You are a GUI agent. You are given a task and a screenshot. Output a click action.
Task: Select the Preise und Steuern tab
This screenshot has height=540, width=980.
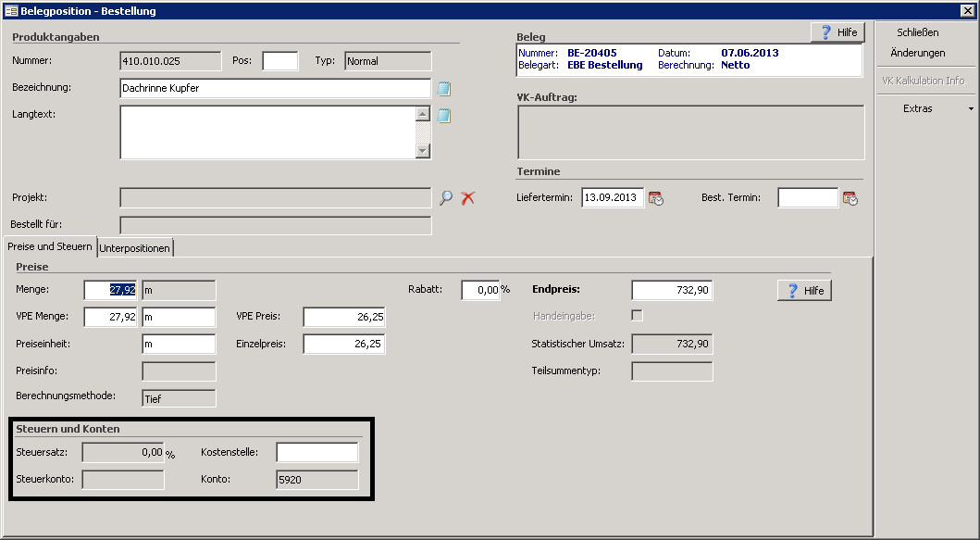[x=50, y=246]
